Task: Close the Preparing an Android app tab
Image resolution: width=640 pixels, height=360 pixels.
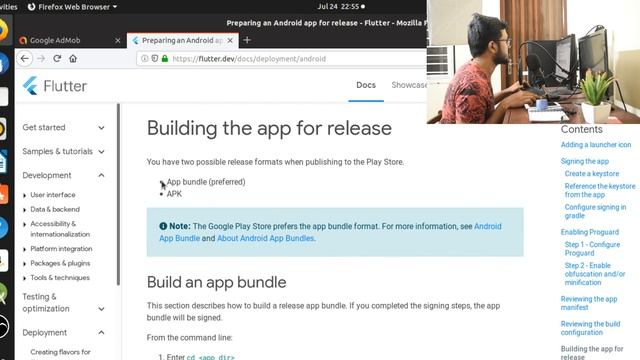Action: [x=230, y=40]
